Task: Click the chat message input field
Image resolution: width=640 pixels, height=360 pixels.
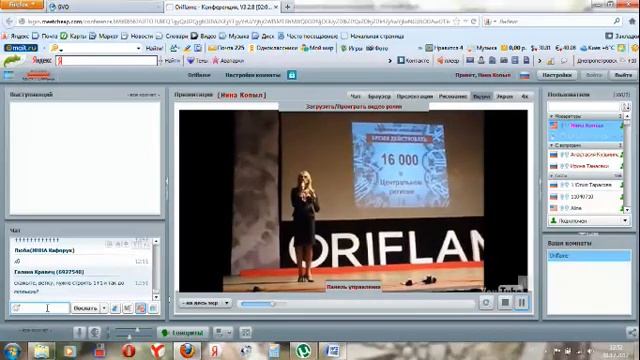Action: pyautogui.click(x=40, y=308)
